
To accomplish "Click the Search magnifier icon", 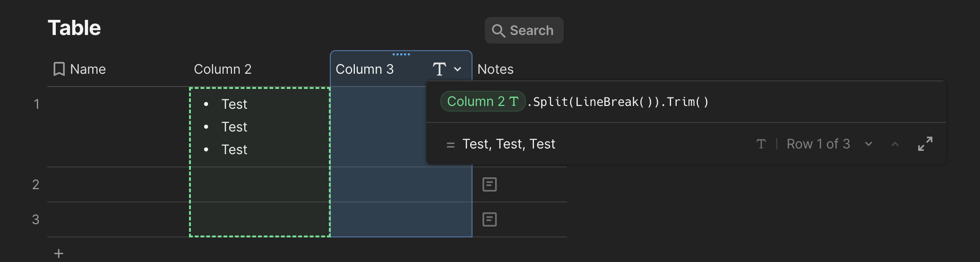I will (x=498, y=31).
